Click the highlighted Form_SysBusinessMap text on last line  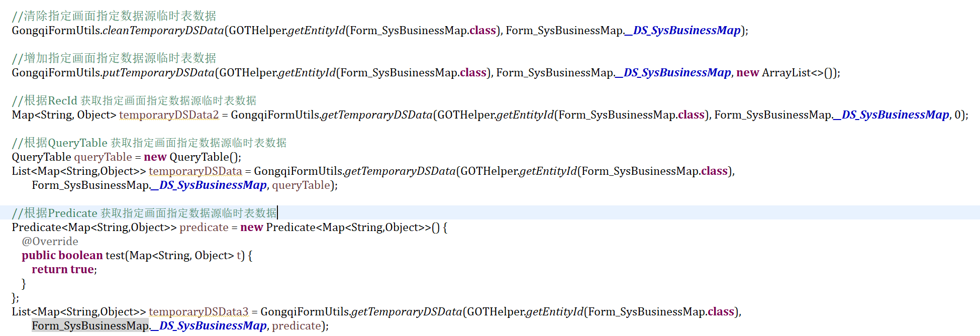click(x=90, y=326)
